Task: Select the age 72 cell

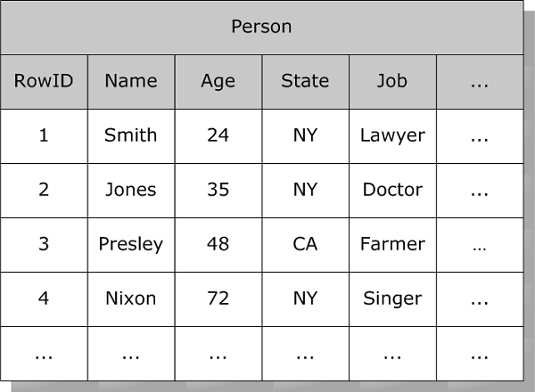Action: [x=218, y=298]
